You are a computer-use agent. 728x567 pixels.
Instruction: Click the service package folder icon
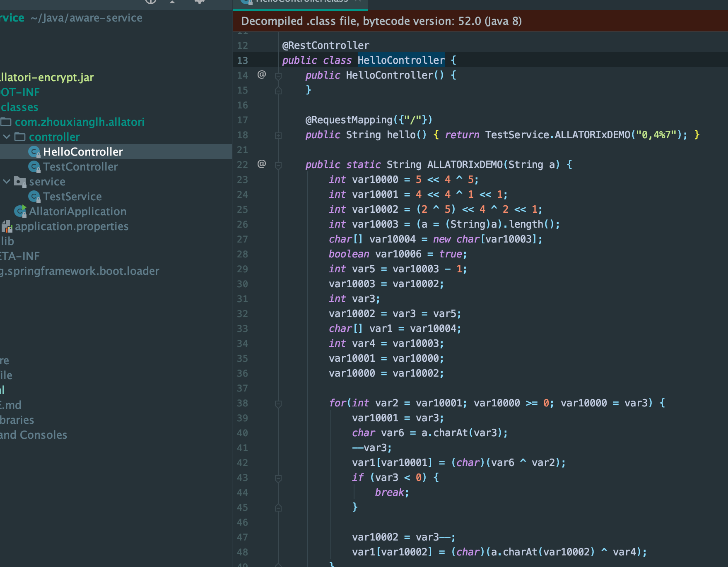(20, 182)
